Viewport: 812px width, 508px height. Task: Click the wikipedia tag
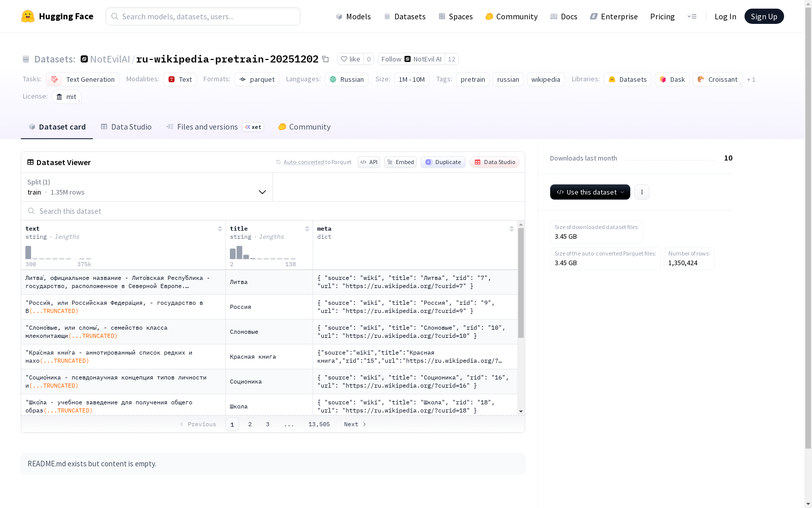(546, 79)
